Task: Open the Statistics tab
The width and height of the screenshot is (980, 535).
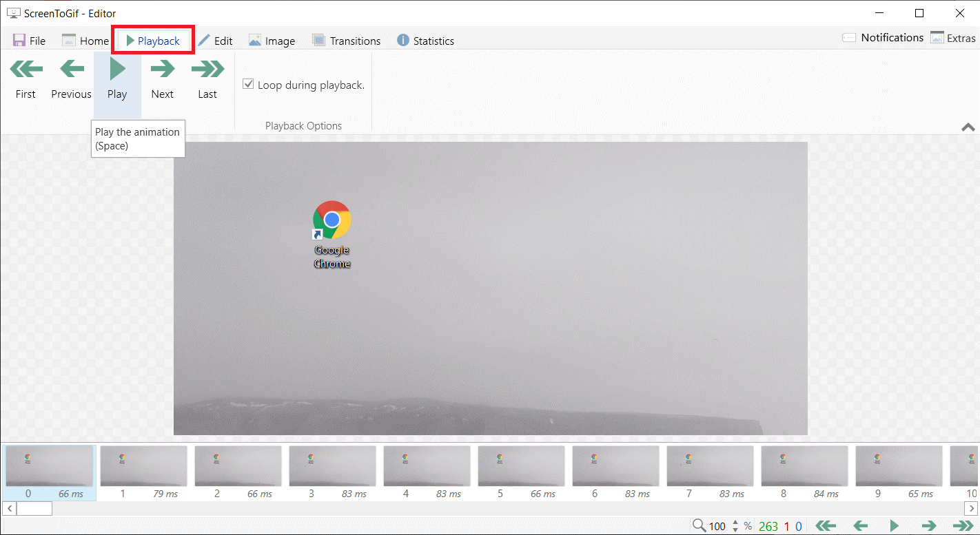Action: coord(425,41)
